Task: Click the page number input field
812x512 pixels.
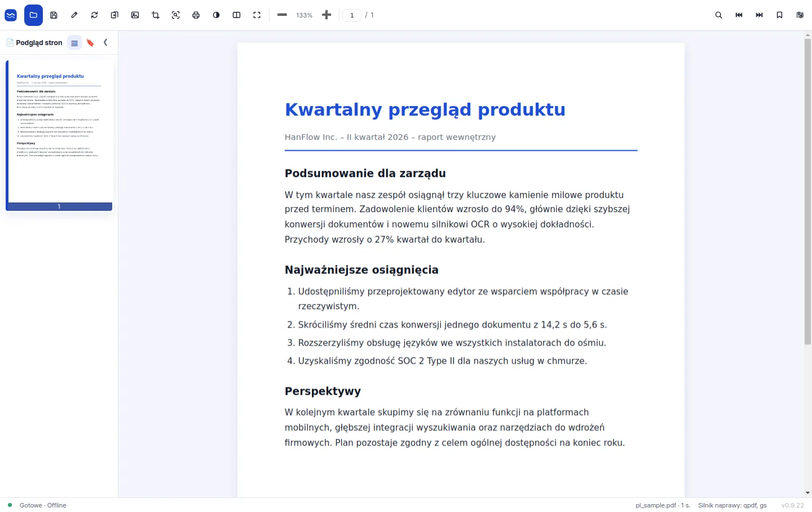Action: point(352,15)
